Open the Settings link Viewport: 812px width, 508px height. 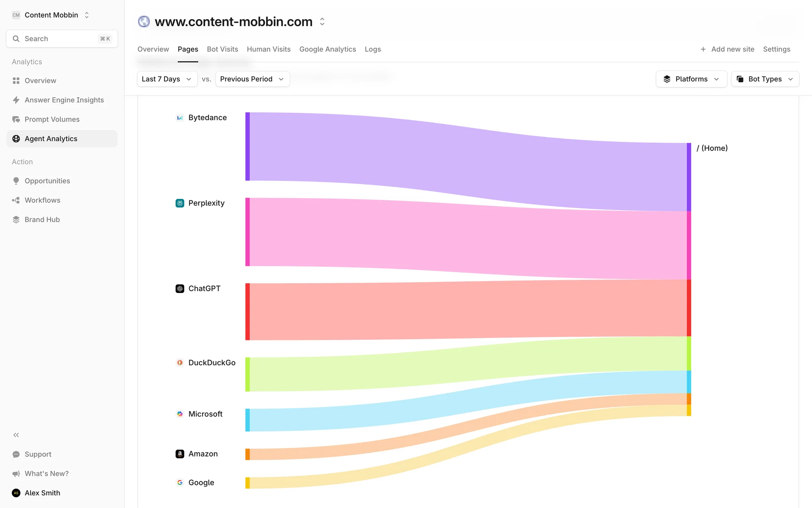point(776,49)
